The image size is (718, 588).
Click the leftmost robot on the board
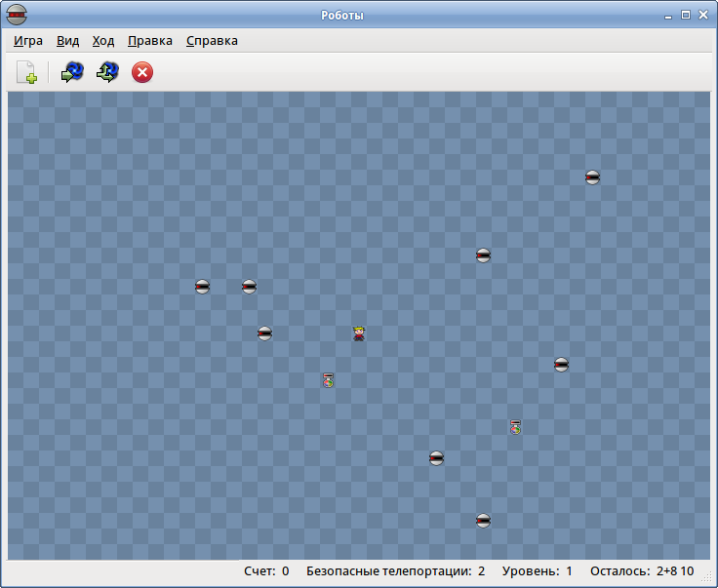pos(202,287)
